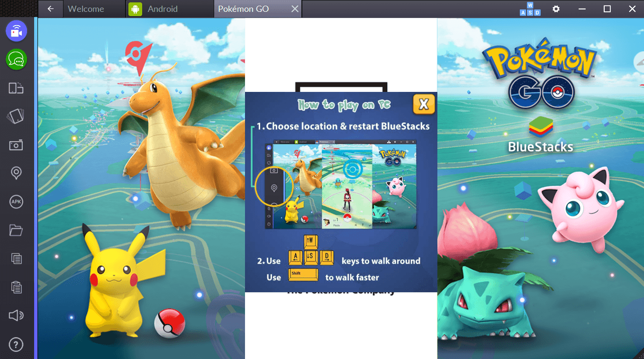Click the rotate screen icon in sidebar
644x359 pixels.
pos(17,88)
